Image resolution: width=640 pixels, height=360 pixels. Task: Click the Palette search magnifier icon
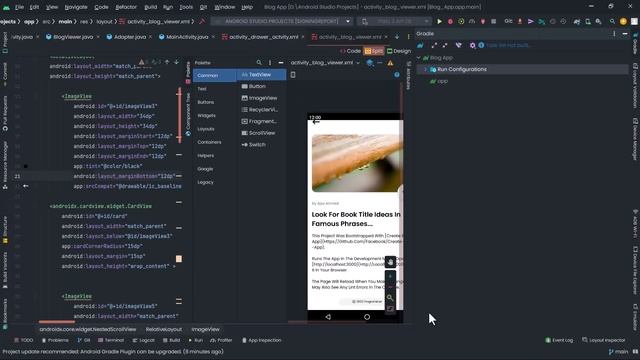point(259,62)
